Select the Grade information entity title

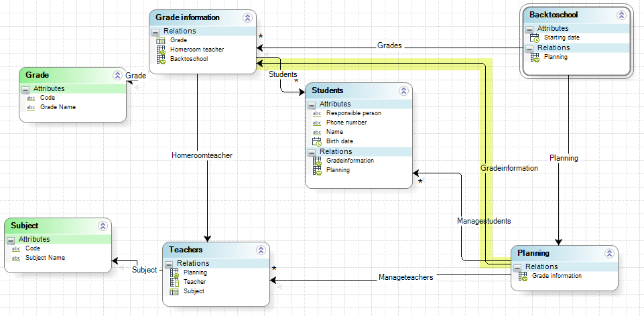coord(187,17)
